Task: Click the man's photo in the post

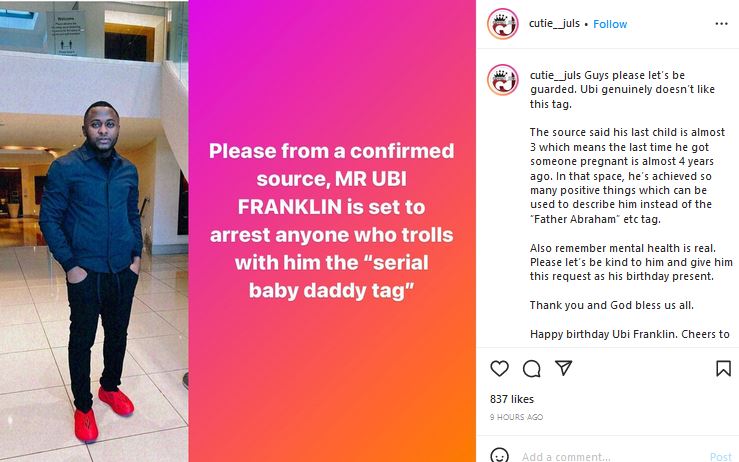Action: click(94, 231)
